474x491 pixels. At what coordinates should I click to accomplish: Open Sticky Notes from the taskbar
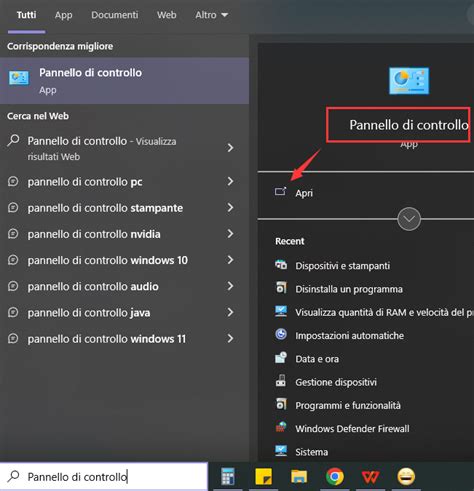(263, 477)
